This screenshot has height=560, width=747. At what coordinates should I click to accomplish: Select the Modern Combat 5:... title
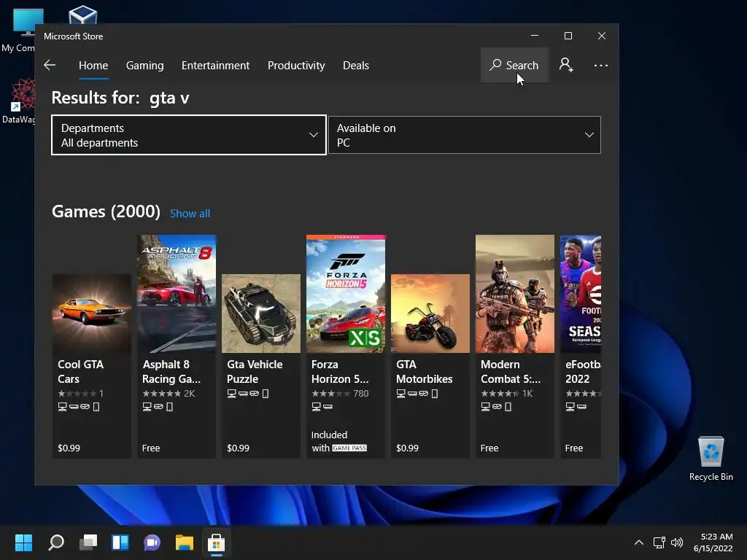510,371
